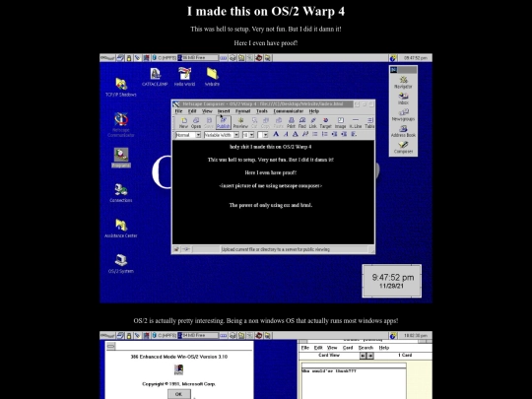This screenshot has height=399, width=532.
Task: Click Preview in Composer toolbar
Action: [x=240, y=123]
